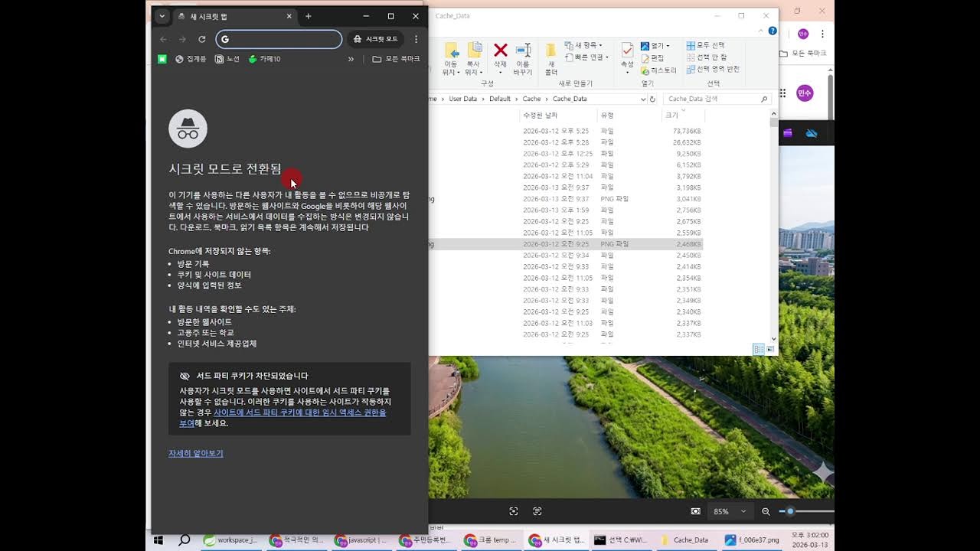Select the 새 시크릿 탭 tab
This screenshot has width=980, height=551.
point(235,16)
